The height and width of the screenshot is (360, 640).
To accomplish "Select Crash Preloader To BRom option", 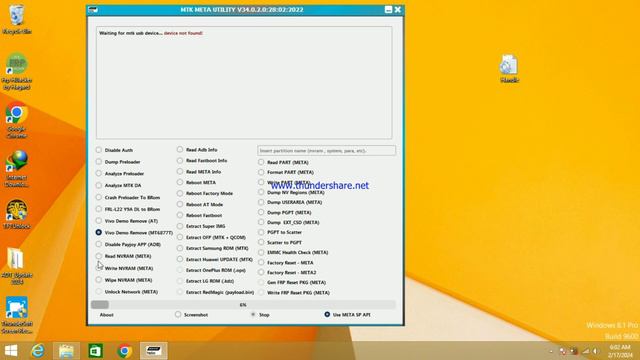I will [128, 198].
